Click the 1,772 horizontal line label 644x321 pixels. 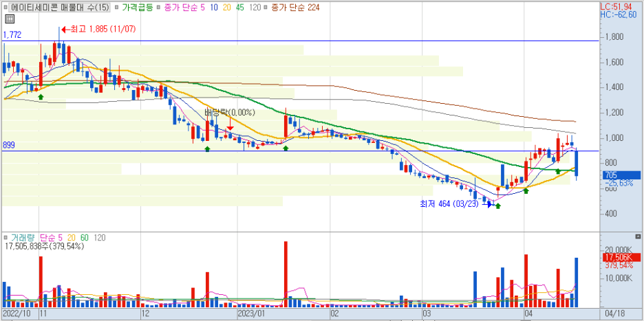11,36
